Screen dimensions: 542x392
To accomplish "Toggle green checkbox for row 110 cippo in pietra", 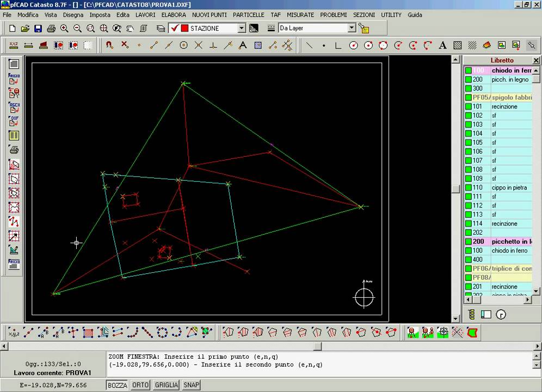I will click(469, 187).
